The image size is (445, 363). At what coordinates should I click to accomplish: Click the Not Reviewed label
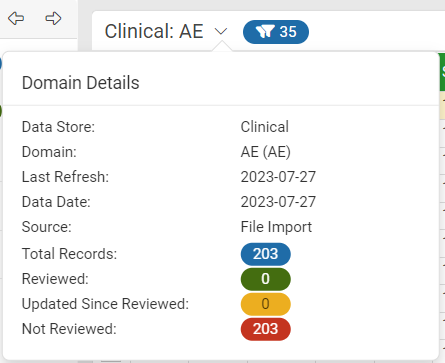point(69,329)
